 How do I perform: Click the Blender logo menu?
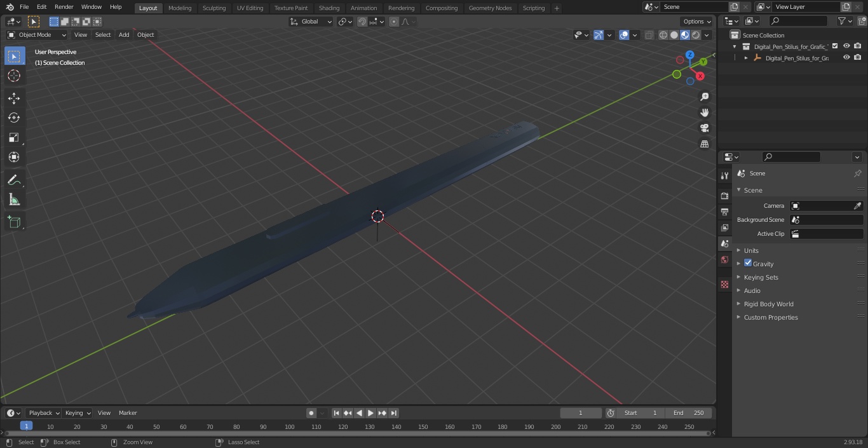pyautogui.click(x=10, y=7)
